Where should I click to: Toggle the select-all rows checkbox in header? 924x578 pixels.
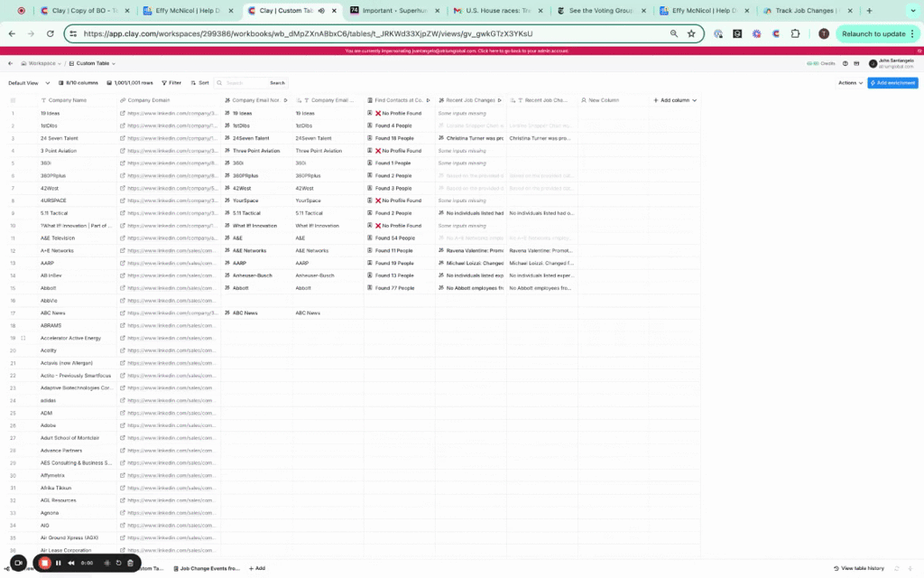pyautogui.click(x=13, y=100)
